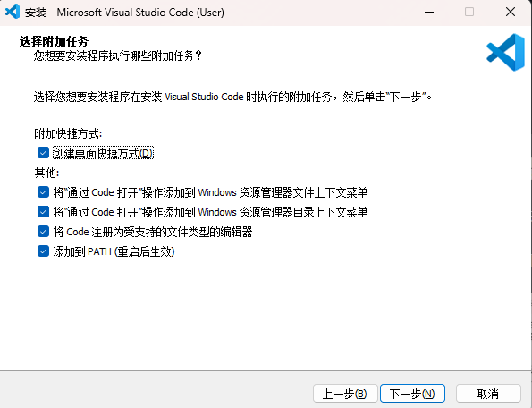Uncheck 将 Code 注册为受支持的文件类型的编辑器

coord(43,232)
